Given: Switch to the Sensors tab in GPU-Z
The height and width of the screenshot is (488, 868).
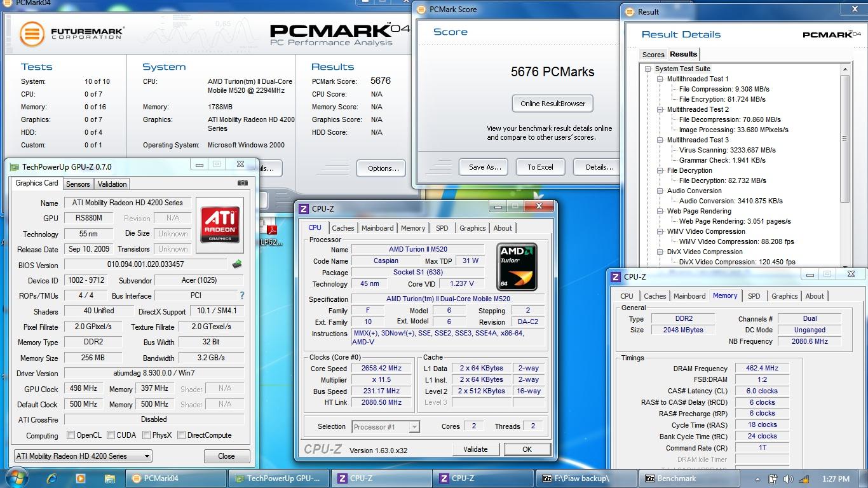Looking at the screenshot, I should point(78,184).
